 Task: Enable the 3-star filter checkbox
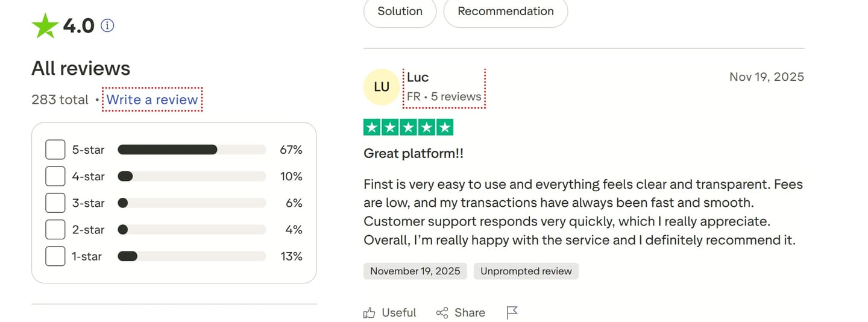(x=55, y=203)
